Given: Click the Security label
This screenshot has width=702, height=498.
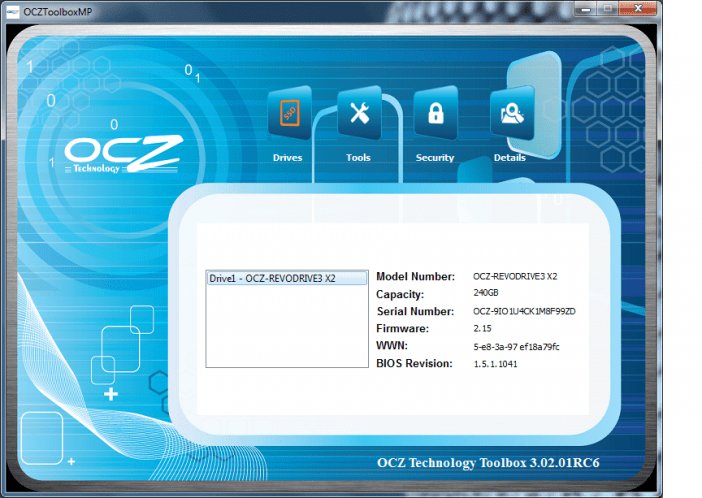Looking at the screenshot, I should pos(435,158).
